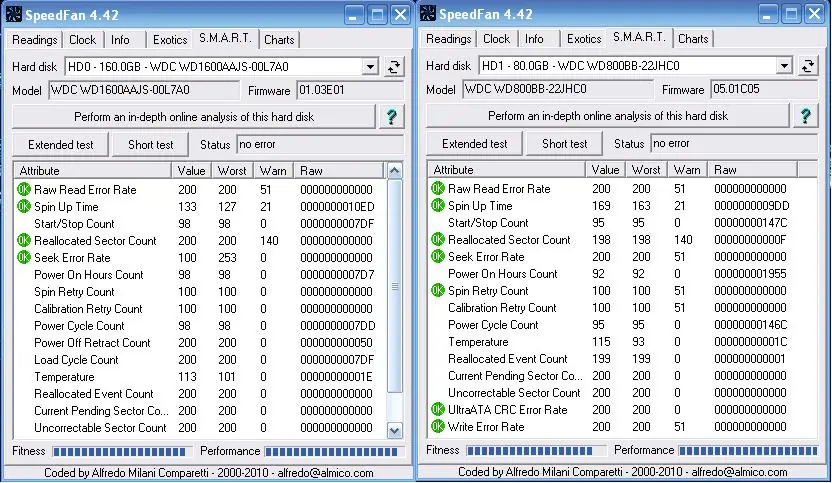Run Short test on HD1 disk
Image resolution: width=832 pixels, height=483 pixels.
pyautogui.click(x=565, y=143)
